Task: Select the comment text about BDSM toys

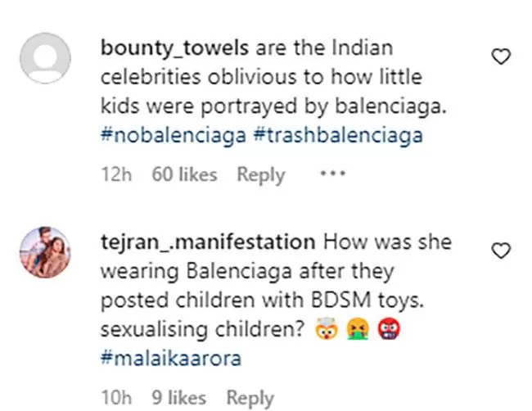Action: [262, 300]
